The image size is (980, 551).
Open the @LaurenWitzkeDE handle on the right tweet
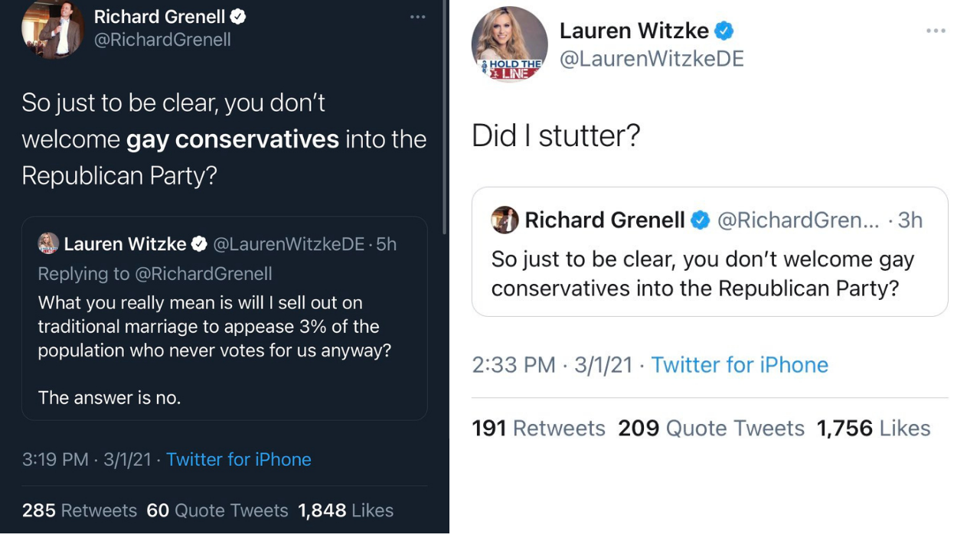[x=652, y=59]
